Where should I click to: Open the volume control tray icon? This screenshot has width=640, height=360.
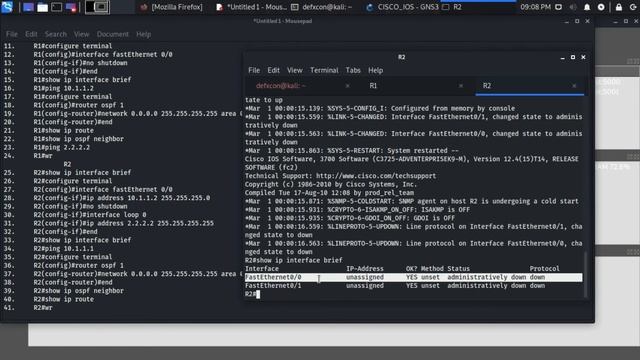pos(573,7)
